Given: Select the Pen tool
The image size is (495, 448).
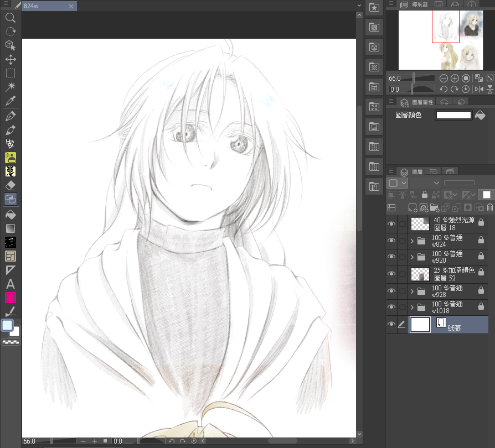Looking at the screenshot, I should [x=11, y=116].
